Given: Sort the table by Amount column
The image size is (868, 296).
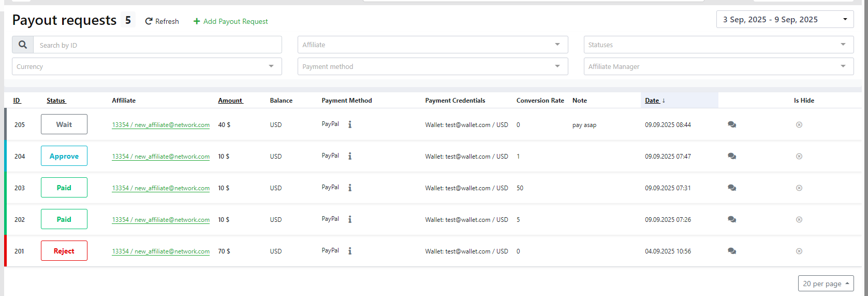Looking at the screenshot, I should 230,101.
